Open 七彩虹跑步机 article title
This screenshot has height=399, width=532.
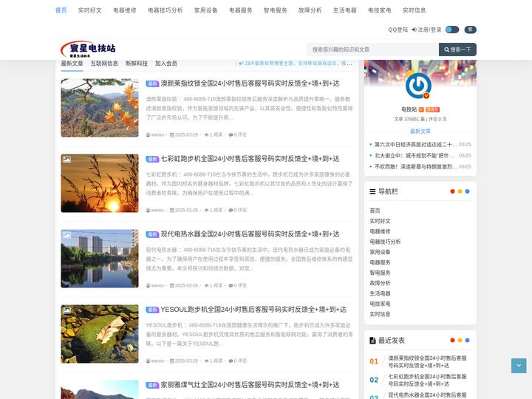pyautogui.click(x=250, y=159)
